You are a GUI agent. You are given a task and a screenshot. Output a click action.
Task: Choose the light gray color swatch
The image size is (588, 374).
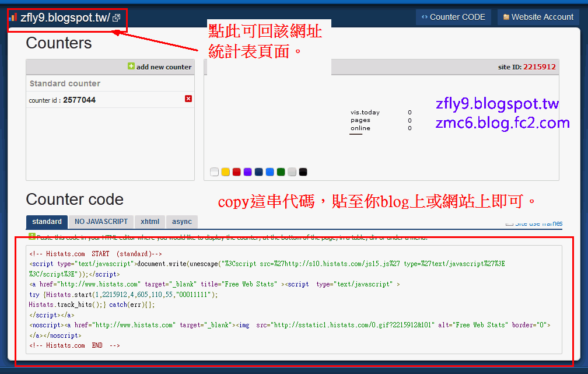tap(292, 172)
